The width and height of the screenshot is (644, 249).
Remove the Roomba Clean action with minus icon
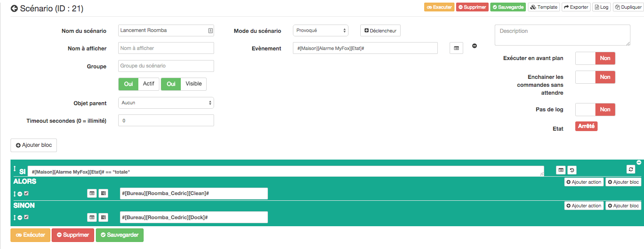coord(20,194)
